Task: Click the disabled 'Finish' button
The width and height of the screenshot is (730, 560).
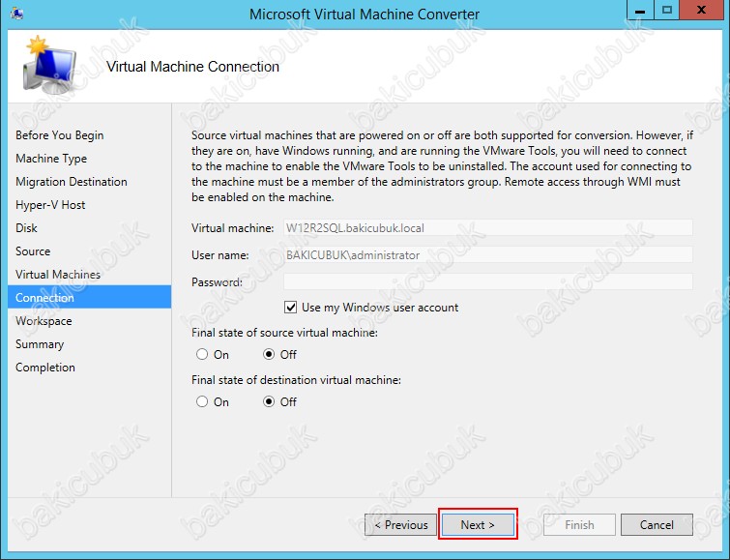Action: [x=579, y=525]
